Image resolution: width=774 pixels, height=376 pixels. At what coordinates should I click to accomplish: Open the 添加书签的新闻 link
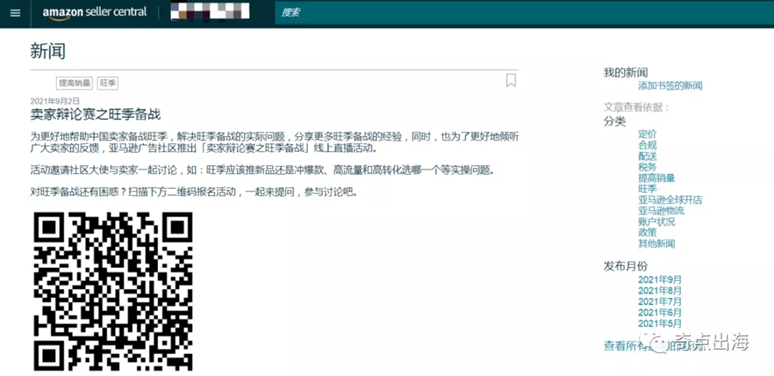670,86
